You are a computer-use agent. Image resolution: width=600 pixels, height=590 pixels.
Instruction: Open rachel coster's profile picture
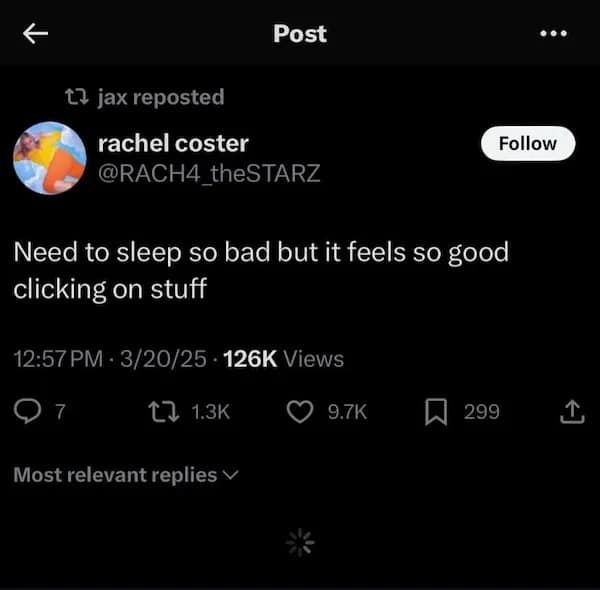tap(50, 157)
